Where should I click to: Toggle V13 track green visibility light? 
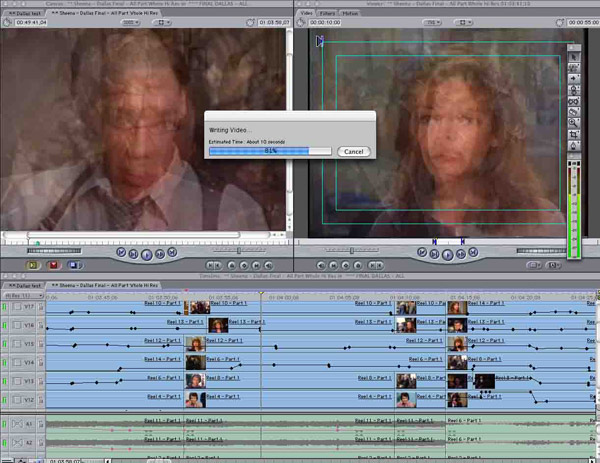[x=5, y=381]
